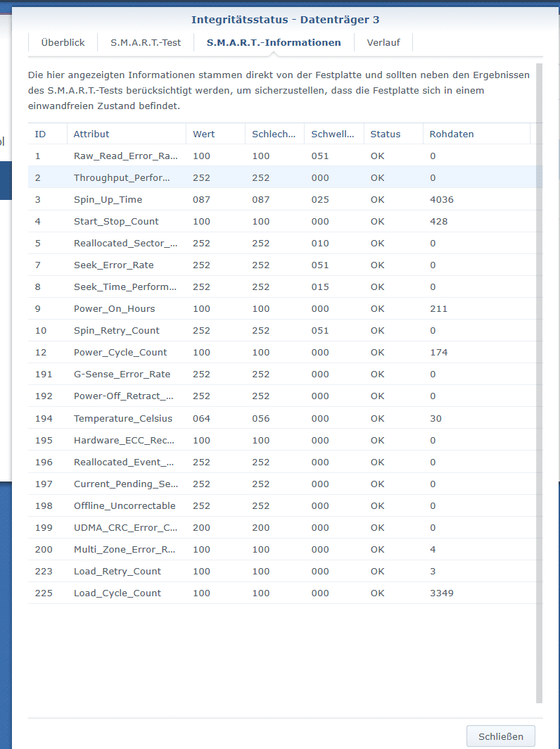The image size is (560, 749).
Task: Click value 200 in UDMA_CRC_Error row
Action: pos(201,528)
